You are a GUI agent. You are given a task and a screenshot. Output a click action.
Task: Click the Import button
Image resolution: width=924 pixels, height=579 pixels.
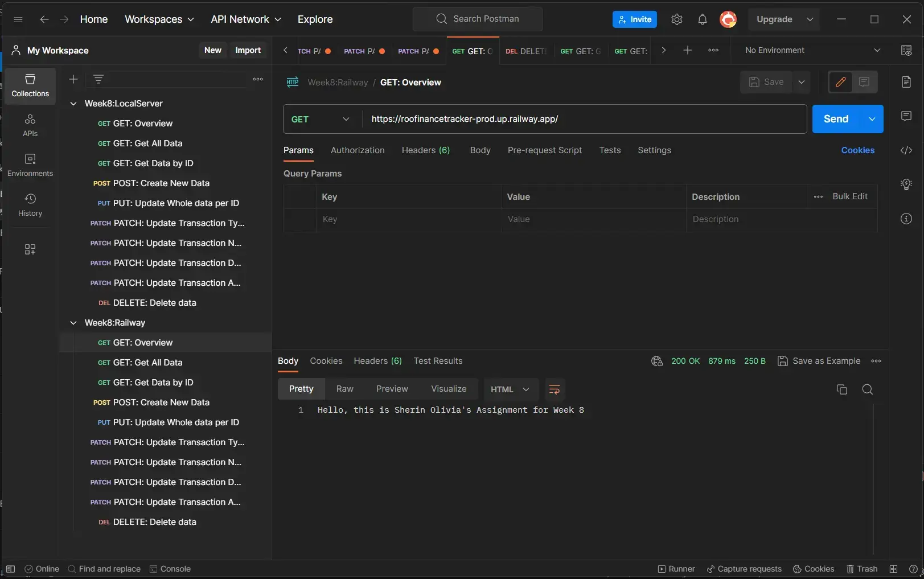click(248, 50)
